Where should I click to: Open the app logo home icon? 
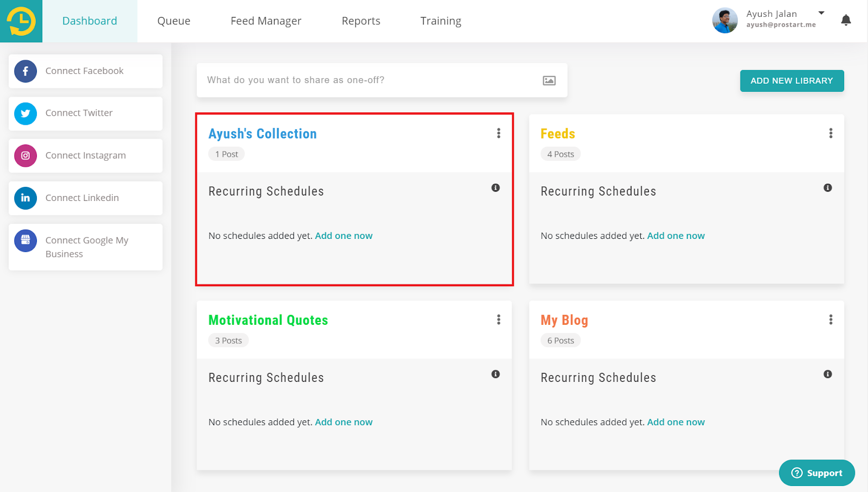(21, 21)
